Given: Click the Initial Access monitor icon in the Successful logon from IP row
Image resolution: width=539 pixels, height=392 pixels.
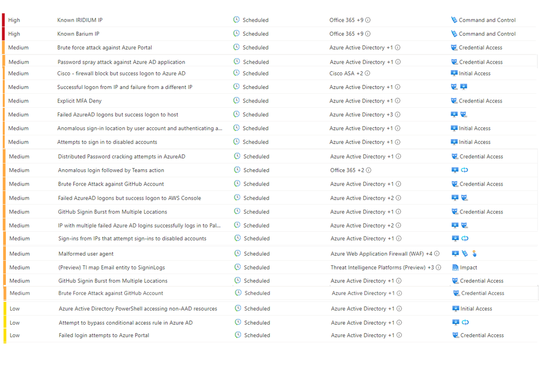Looking at the screenshot, I should click(x=463, y=87).
